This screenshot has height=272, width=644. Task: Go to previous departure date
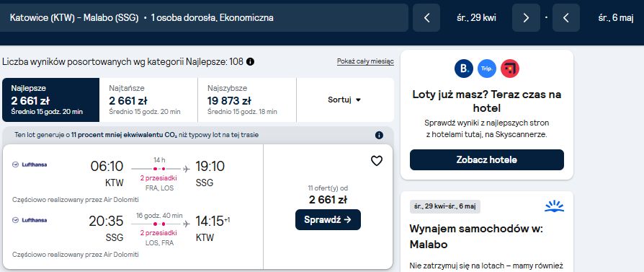[426, 18]
